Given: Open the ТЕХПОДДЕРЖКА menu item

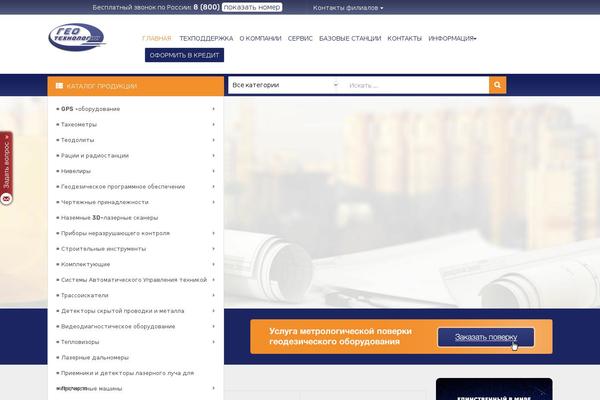Looking at the screenshot, I should pyautogui.click(x=206, y=38).
